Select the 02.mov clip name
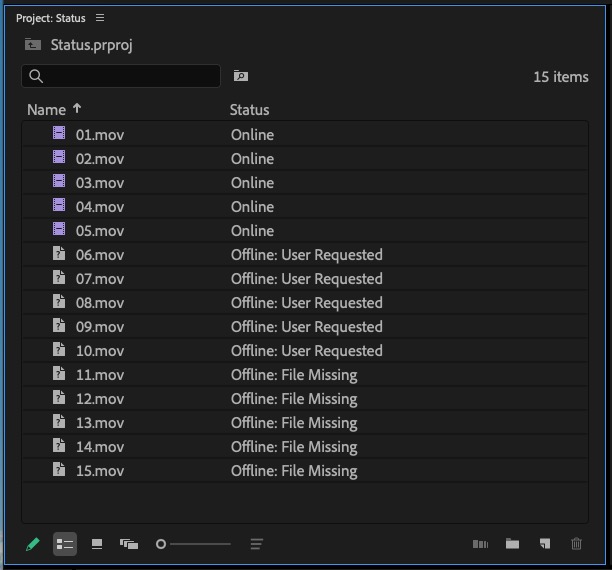Screen dimensions: 612x570 pos(100,159)
